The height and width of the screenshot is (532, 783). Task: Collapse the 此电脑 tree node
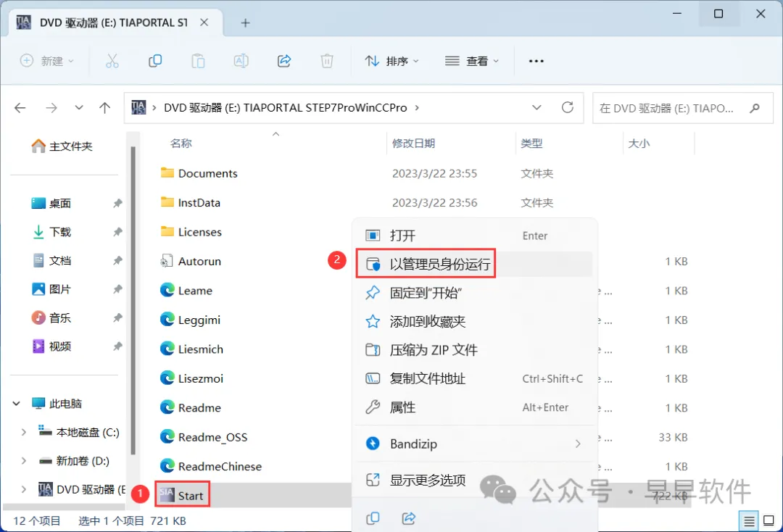point(17,403)
